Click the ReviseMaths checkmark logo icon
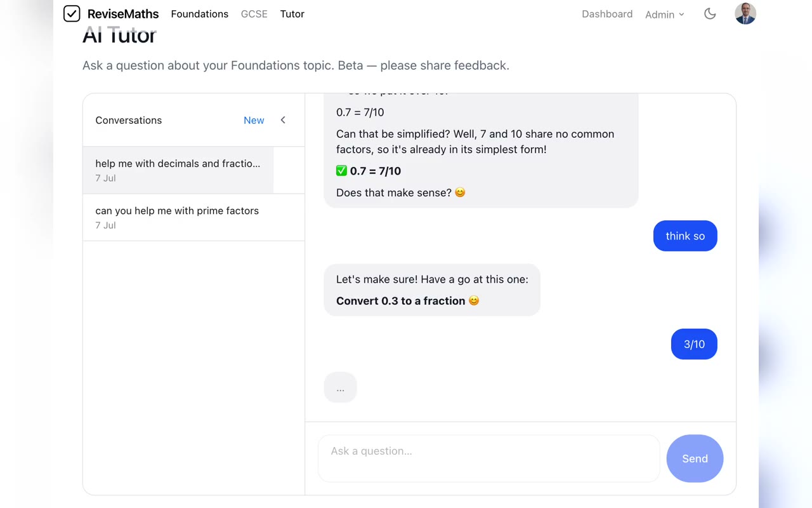 72,13
